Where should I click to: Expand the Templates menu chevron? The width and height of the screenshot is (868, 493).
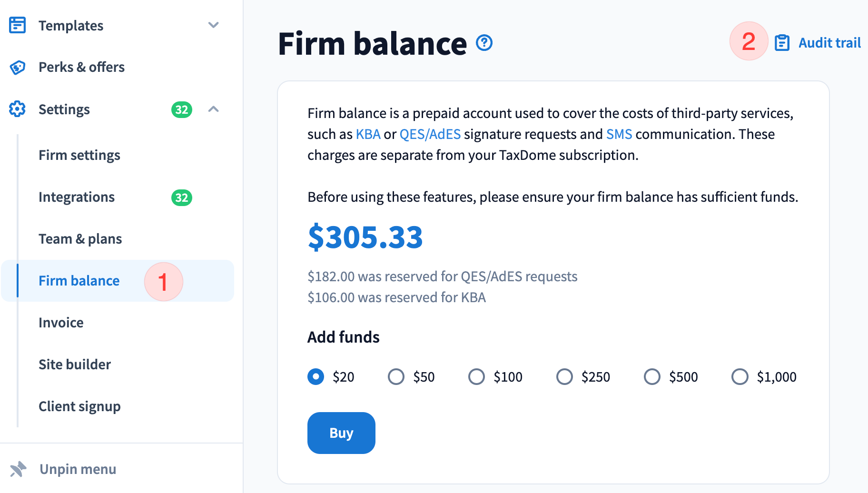tap(214, 25)
